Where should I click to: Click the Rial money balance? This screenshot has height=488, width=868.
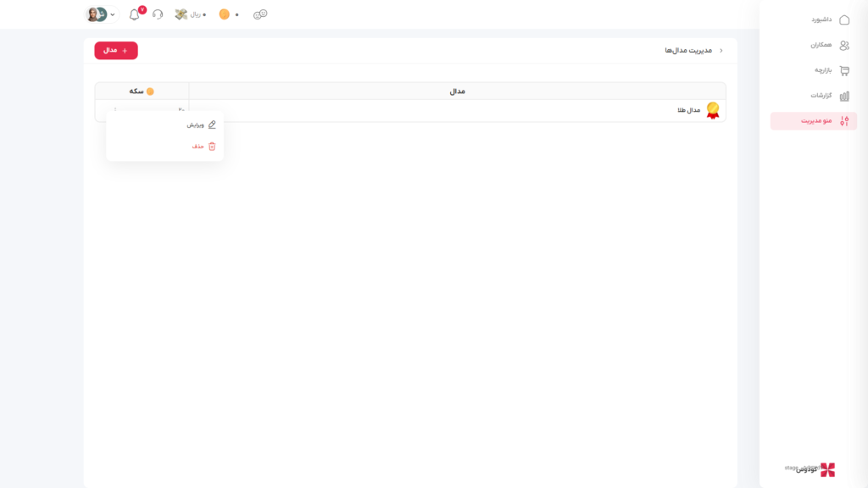[190, 14]
